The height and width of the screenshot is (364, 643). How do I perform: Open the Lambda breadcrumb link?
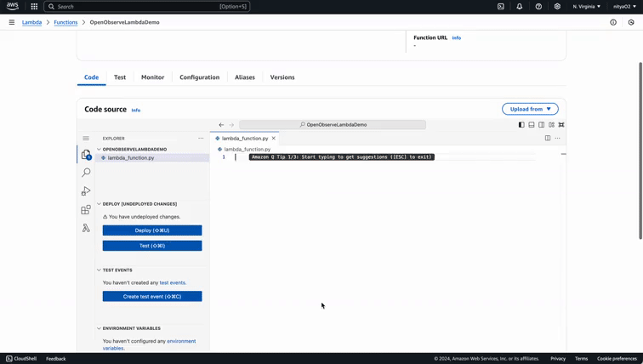coord(32,22)
